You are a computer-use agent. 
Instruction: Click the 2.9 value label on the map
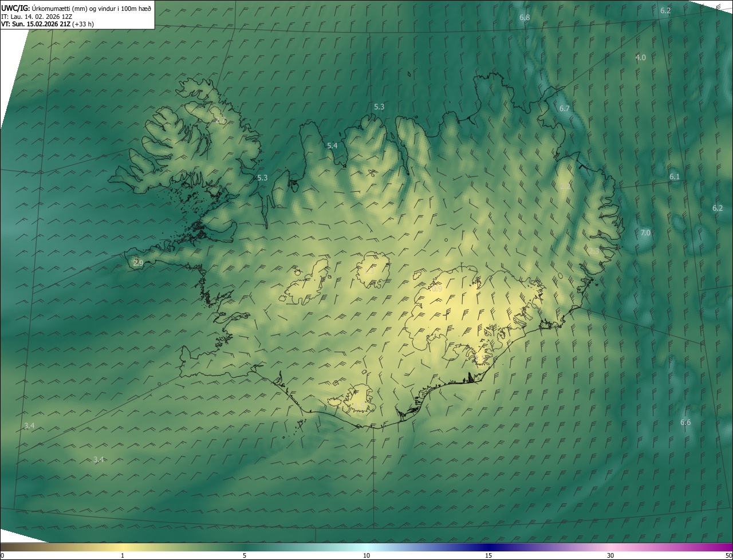pos(138,263)
